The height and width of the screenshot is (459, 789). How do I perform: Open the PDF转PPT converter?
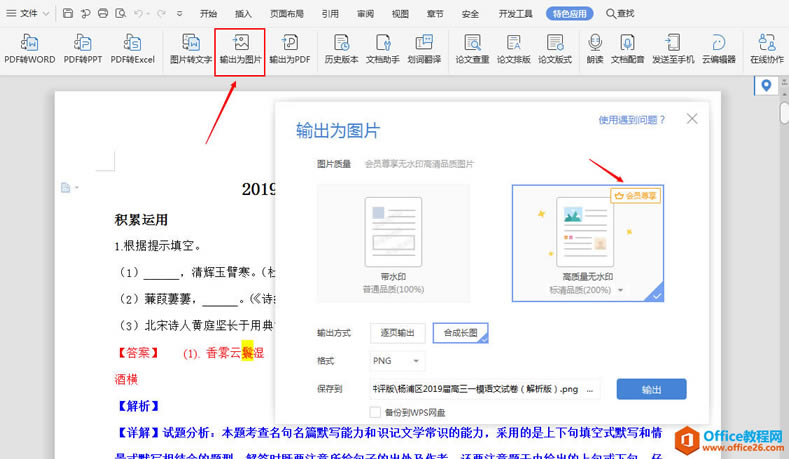[83, 49]
